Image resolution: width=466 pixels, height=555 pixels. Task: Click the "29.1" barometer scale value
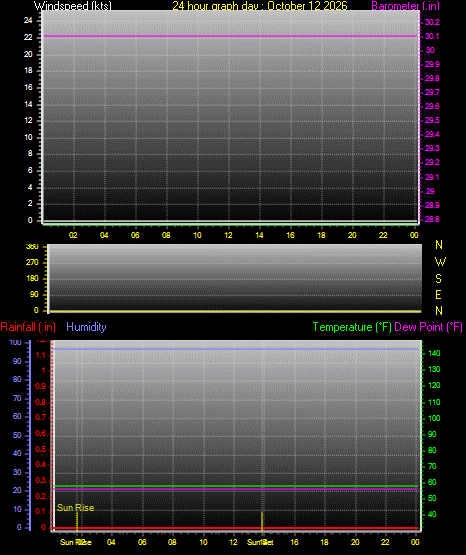(432, 177)
